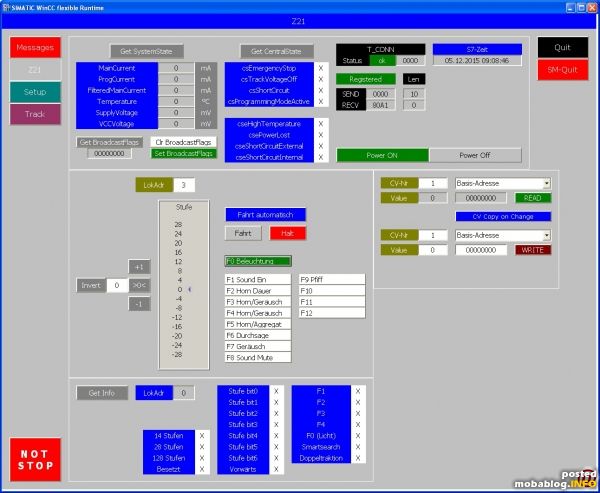Click the RECV value 80A1

click(x=381, y=105)
